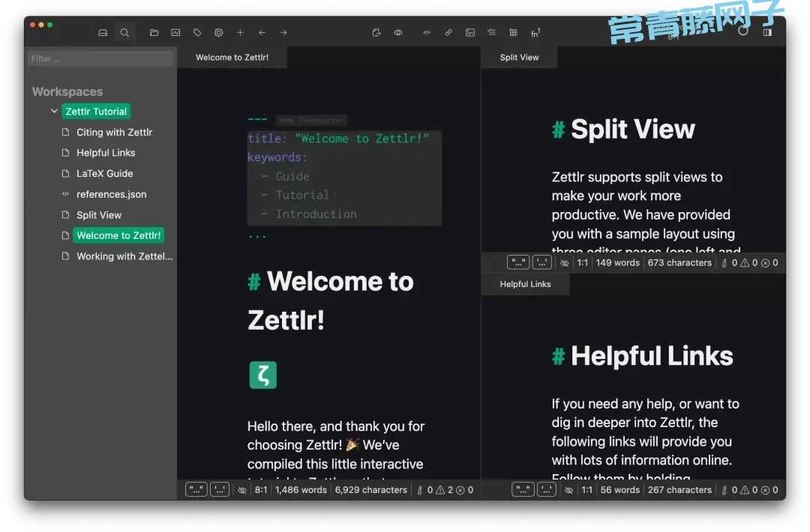Image resolution: width=810 pixels, height=532 pixels.
Task: Select Welcome to Zettlr! in the sidebar
Action: [x=118, y=235]
